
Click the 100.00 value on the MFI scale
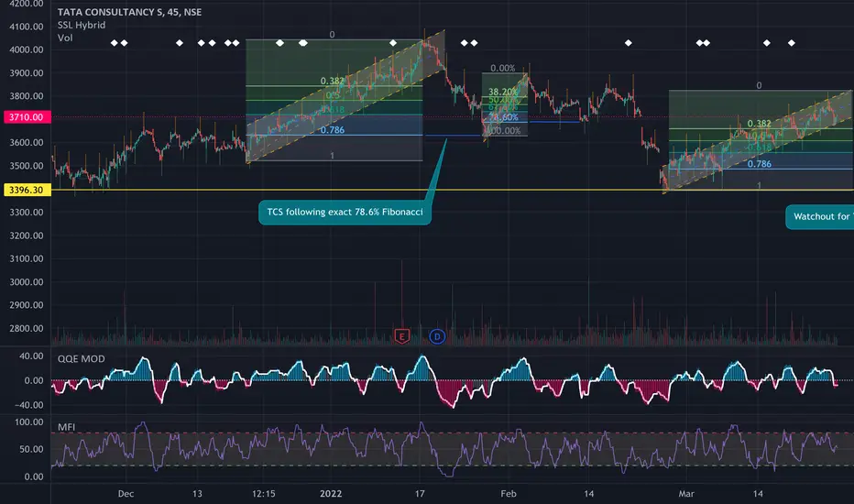tap(29, 422)
